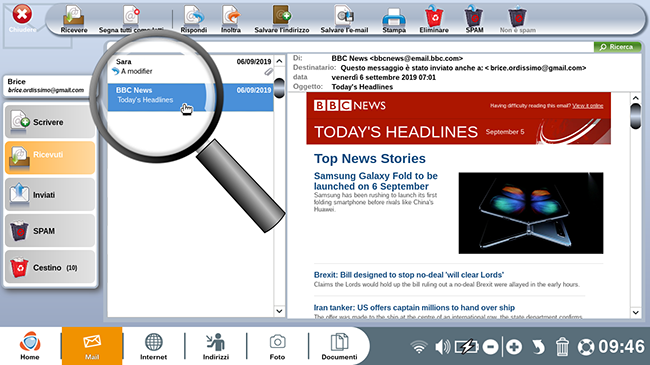This screenshot has height=365, width=650.
Task: Open the email from Sara
Action: 190,66
